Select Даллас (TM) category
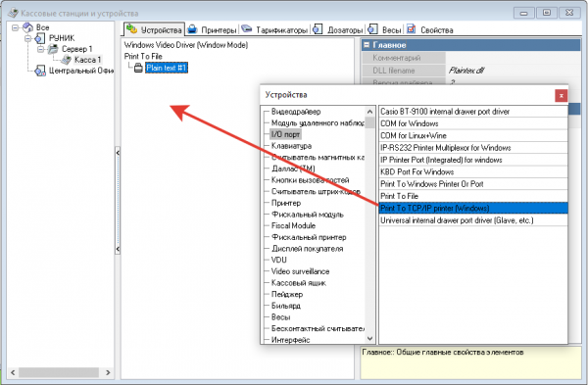Image resolution: width=588 pixels, height=385 pixels. pyautogui.click(x=293, y=168)
